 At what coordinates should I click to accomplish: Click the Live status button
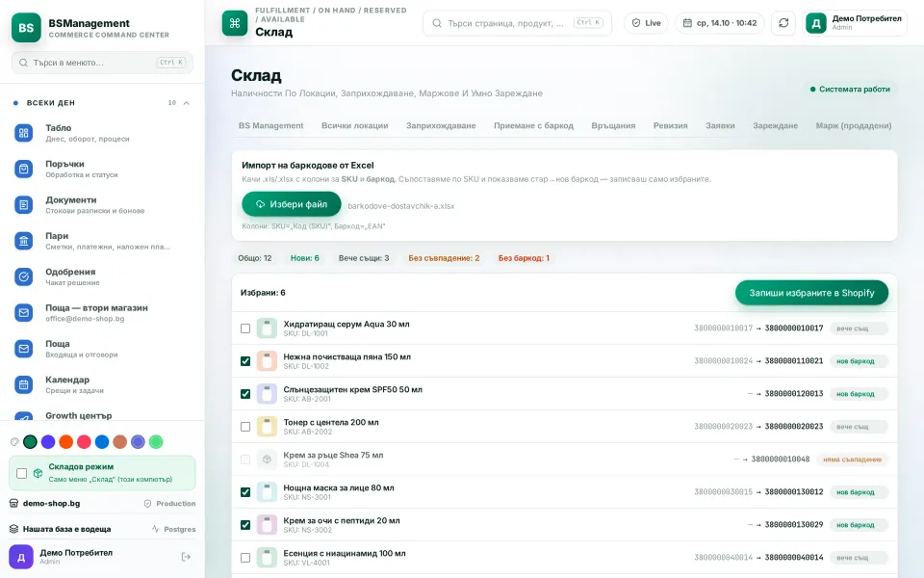coord(646,23)
